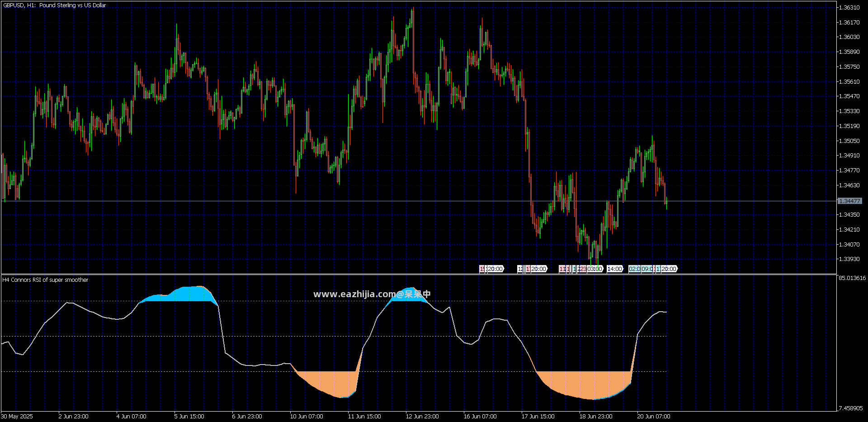Select the 02:0 blue event marker

(635, 269)
